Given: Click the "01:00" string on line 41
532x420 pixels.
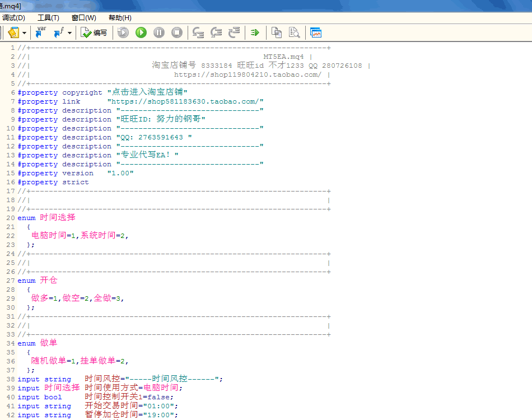Looking at the screenshot, I should [x=158, y=406].
